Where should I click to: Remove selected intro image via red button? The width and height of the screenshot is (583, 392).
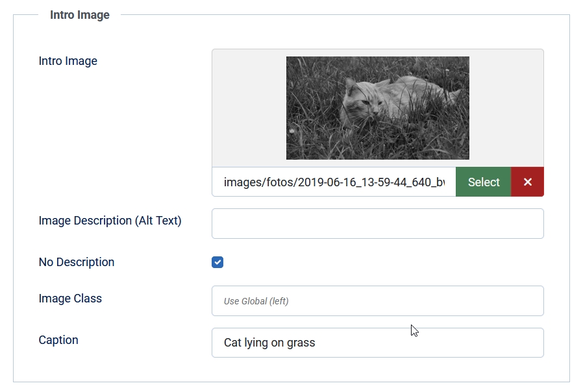(x=527, y=182)
